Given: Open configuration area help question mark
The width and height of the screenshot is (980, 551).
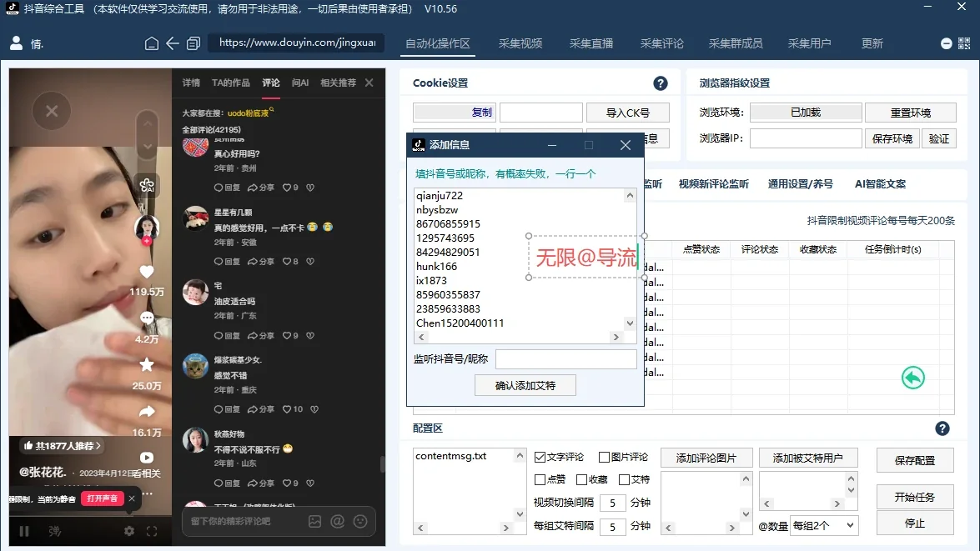Looking at the screenshot, I should [942, 428].
